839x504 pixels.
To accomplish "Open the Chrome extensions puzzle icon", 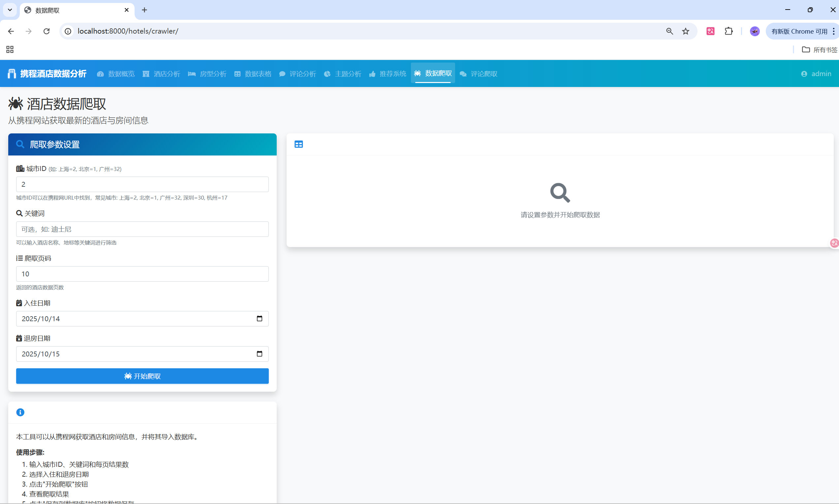I will [729, 31].
